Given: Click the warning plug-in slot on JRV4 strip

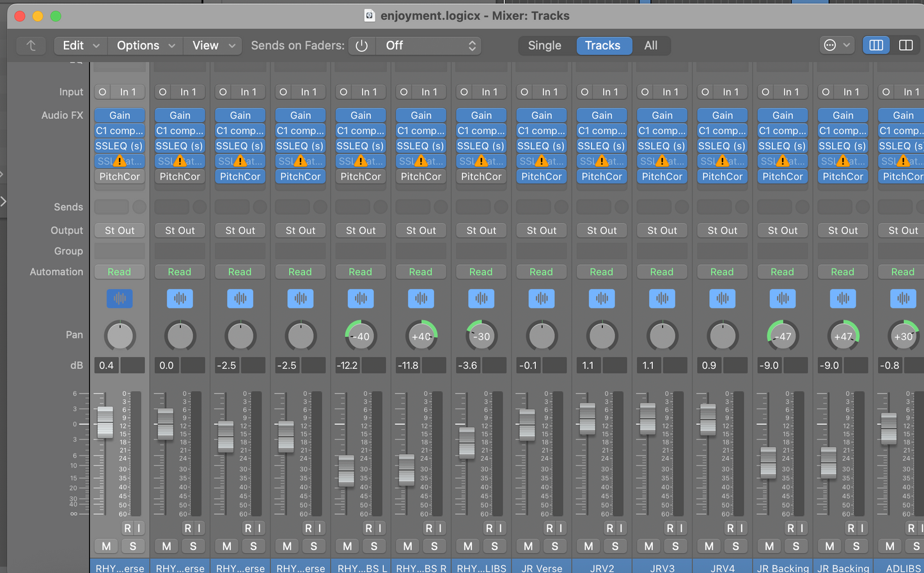Looking at the screenshot, I should (x=723, y=161).
